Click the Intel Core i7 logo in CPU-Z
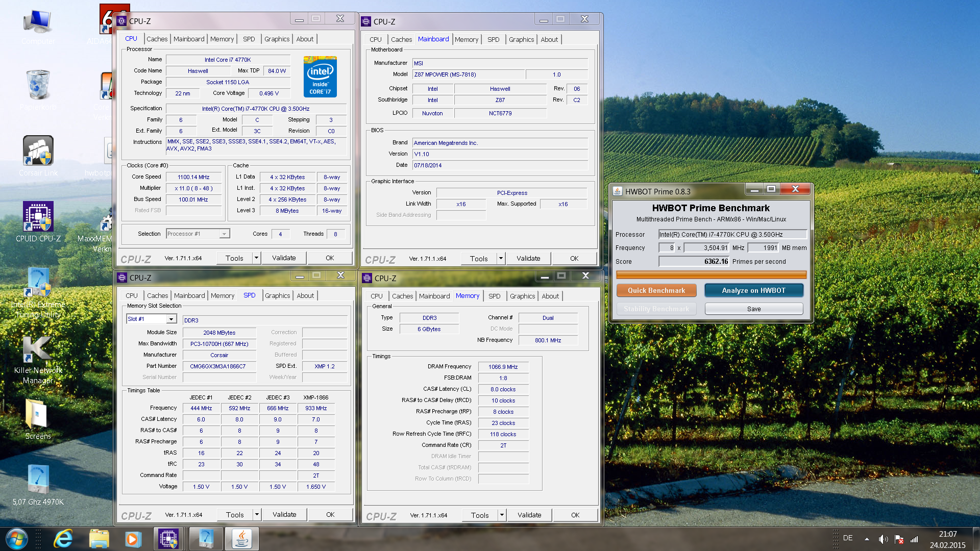980x551 pixels. pyautogui.click(x=320, y=77)
